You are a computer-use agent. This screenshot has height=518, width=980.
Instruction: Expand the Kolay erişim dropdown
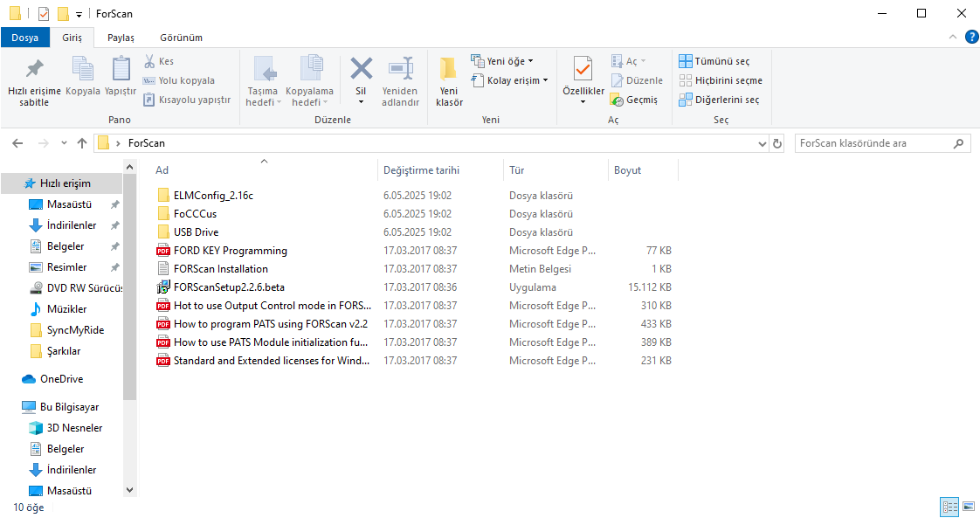pos(509,80)
